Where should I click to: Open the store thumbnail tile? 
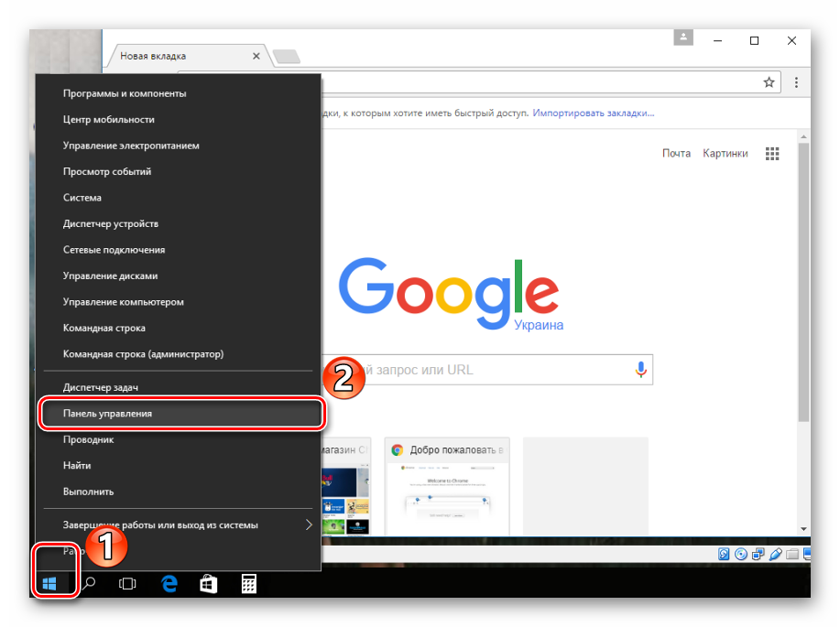pyautogui.click(x=346, y=486)
